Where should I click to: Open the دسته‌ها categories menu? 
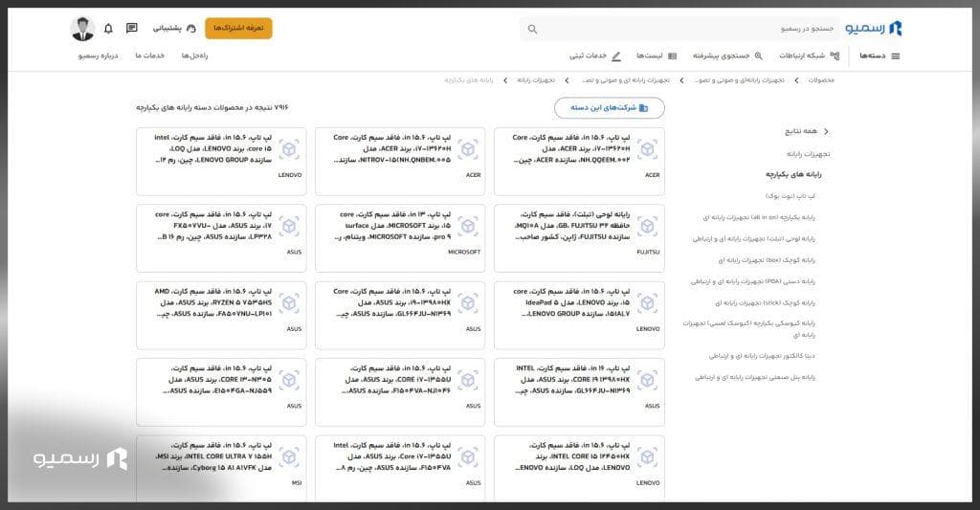[880, 56]
